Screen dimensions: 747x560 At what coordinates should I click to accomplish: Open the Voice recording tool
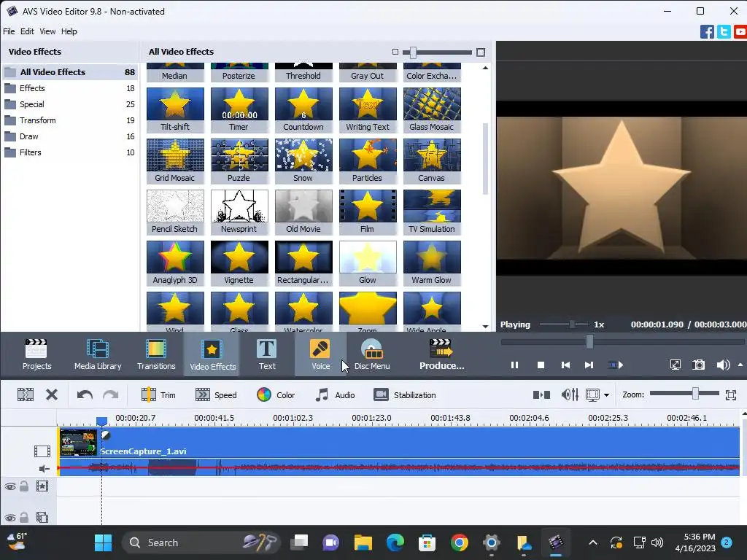pyautogui.click(x=320, y=354)
